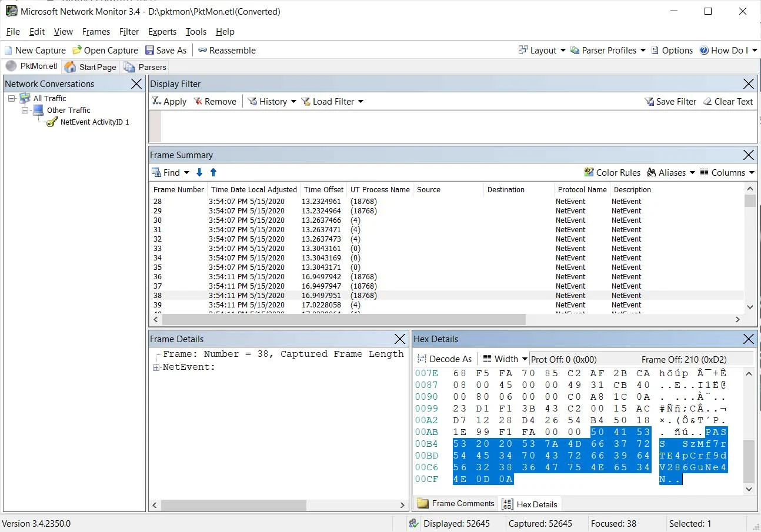
Task: Open the Columns dropdown in Frame Summary
Action: click(727, 172)
